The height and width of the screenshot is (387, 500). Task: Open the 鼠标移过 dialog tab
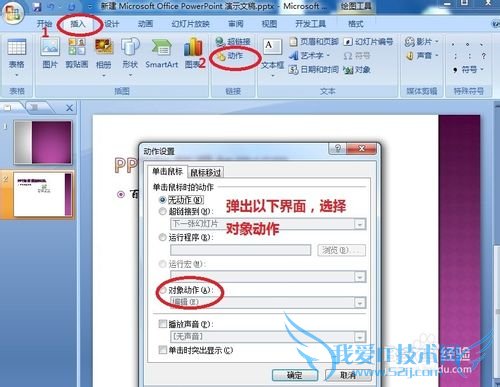[205, 172]
